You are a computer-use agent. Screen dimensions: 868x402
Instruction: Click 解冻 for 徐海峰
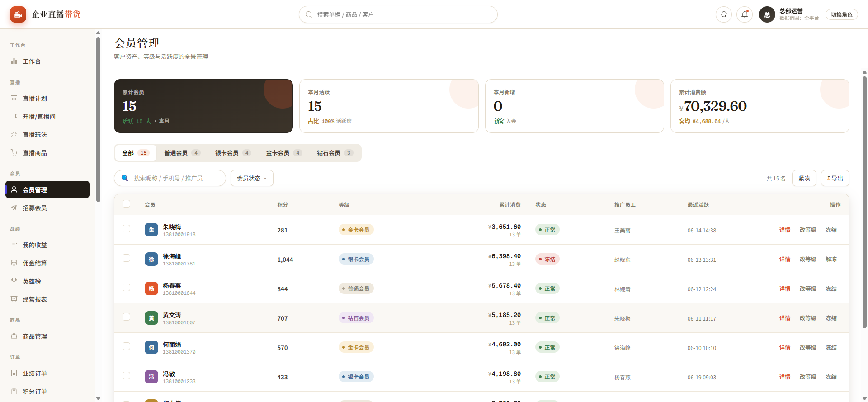(x=831, y=259)
